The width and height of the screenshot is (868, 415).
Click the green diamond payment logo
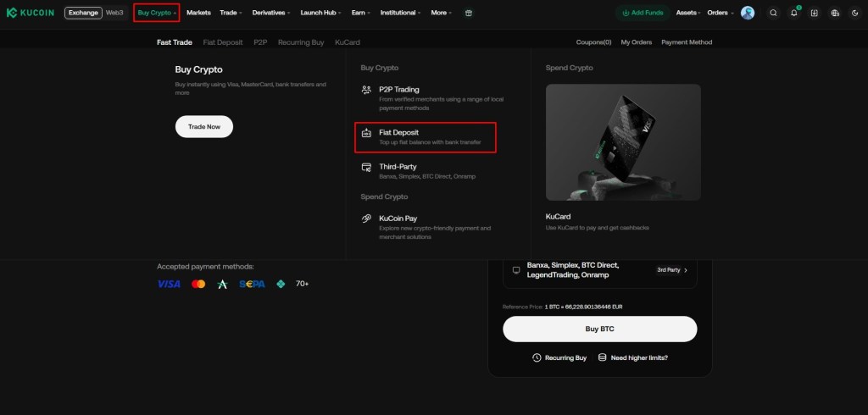coord(281,284)
